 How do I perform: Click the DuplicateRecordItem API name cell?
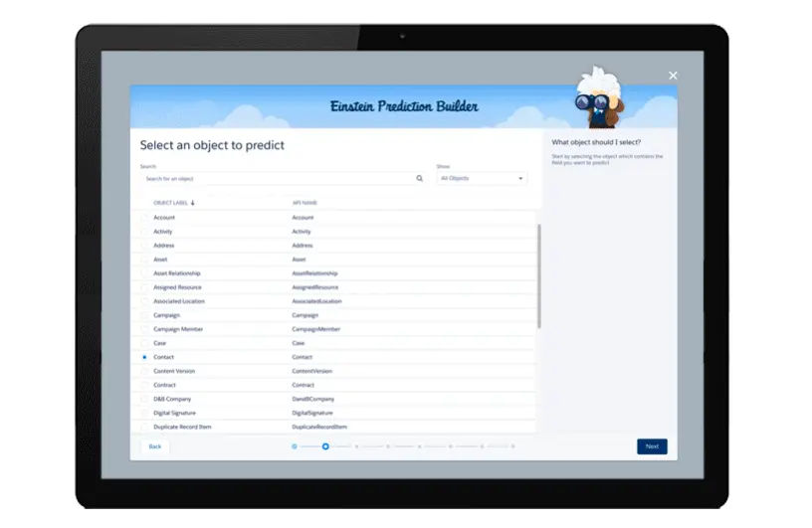click(319, 427)
